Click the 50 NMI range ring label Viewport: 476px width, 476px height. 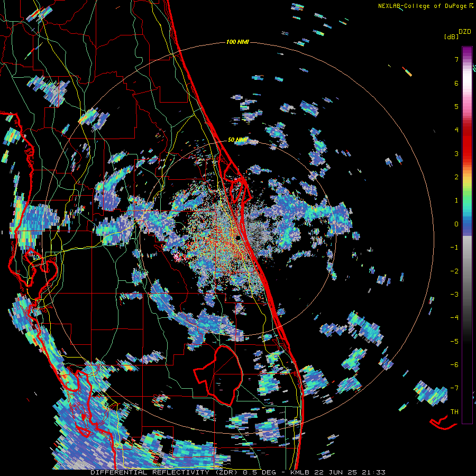click(x=237, y=140)
